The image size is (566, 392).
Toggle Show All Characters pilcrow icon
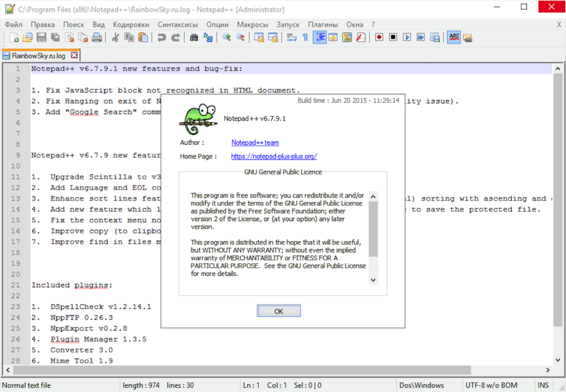[305, 38]
